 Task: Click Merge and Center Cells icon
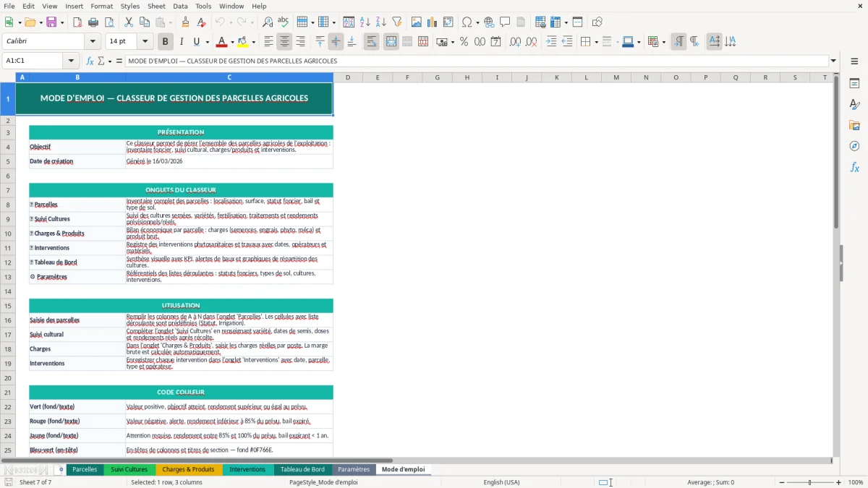pyautogui.click(x=391, y=42)
